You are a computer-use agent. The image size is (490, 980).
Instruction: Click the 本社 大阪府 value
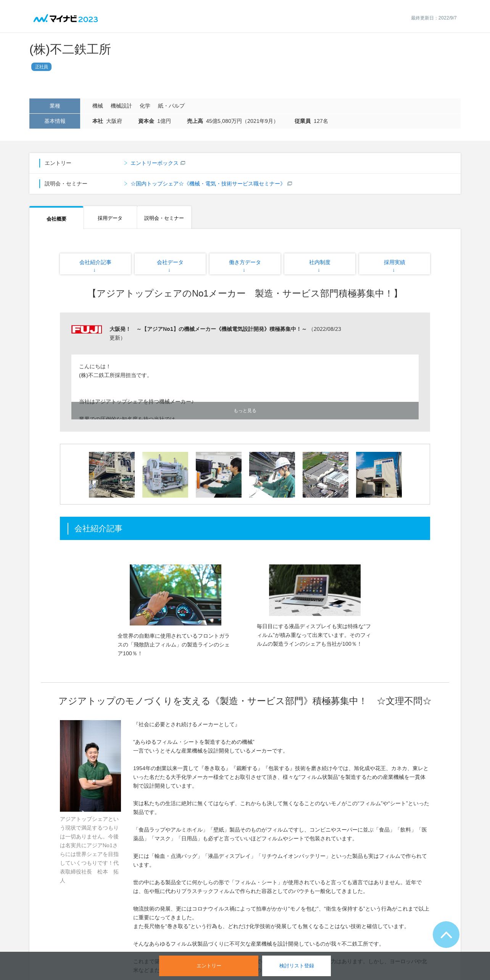[x=107, y=121]
